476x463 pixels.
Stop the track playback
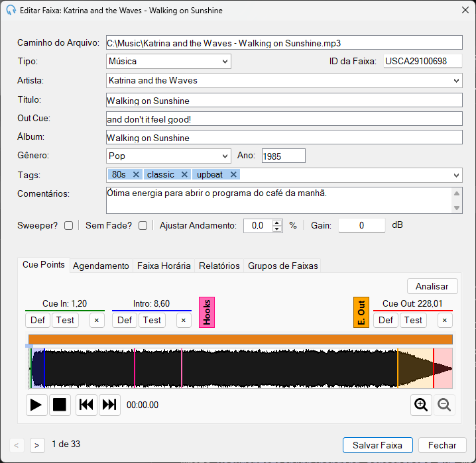click(x=60, y=405)
